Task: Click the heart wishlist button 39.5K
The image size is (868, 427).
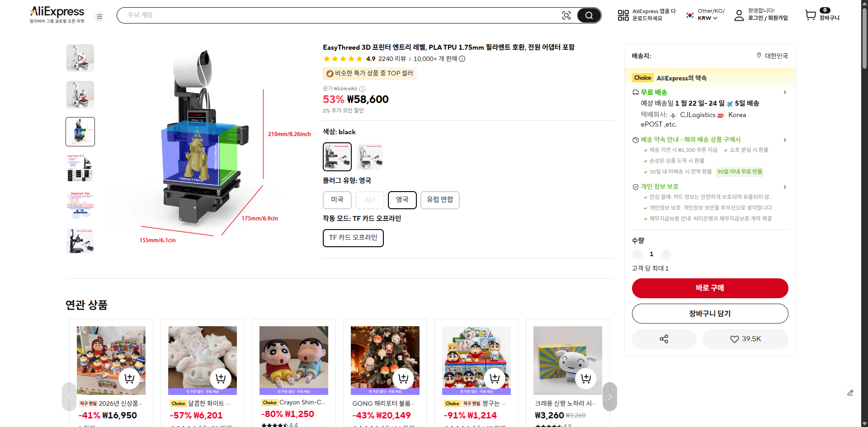Action: 745,339
